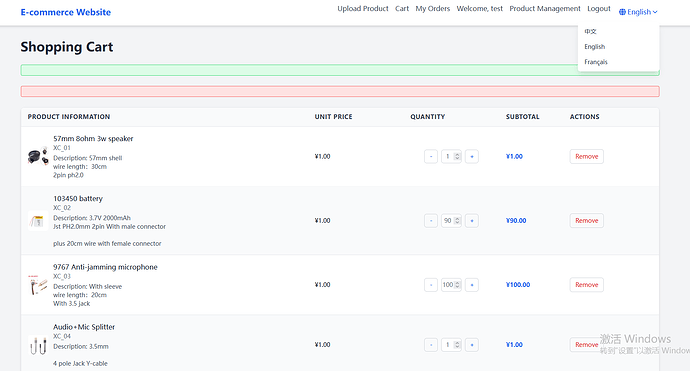This screenshot has width=690, height=371.
Task: Go to E-commerce Website home link
Action: click(x=66, y=12)
